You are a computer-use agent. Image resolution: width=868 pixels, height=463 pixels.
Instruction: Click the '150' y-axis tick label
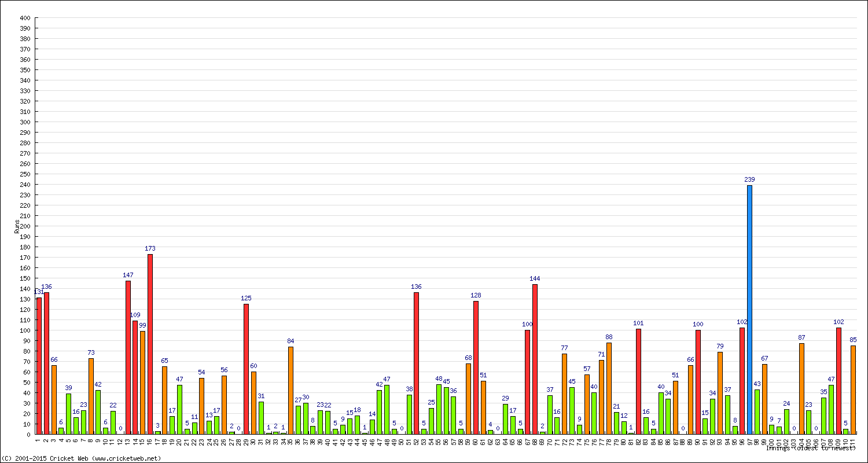point(24,278)
